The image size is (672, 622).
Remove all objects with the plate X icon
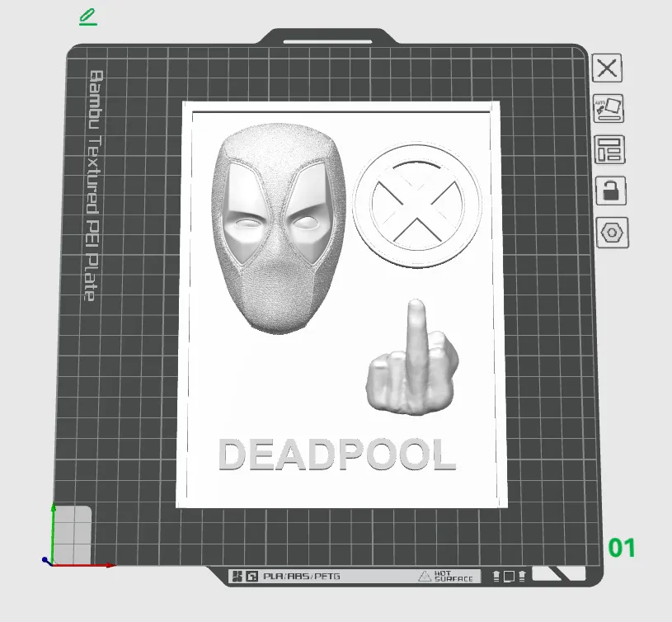(607, 68)
